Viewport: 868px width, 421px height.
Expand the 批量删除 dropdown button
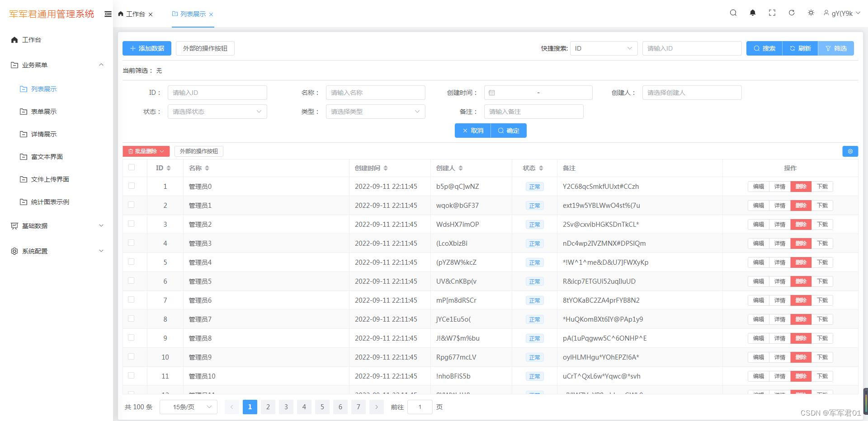tap(146, 151)
